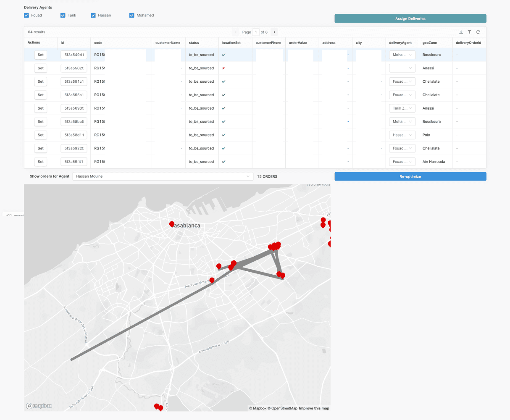
Task: Click the locationSet checkmark in row 5f3a549d1
Action: coord(223,55)
